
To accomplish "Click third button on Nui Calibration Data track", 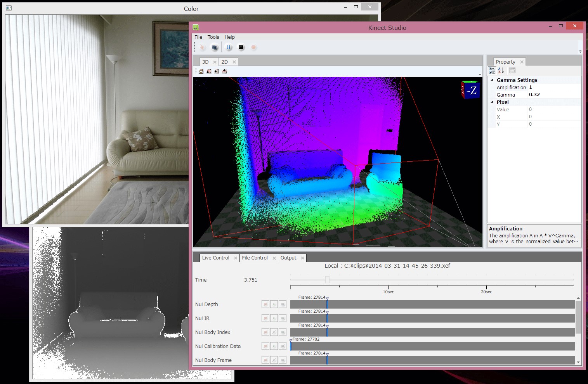I will (283, 346).
